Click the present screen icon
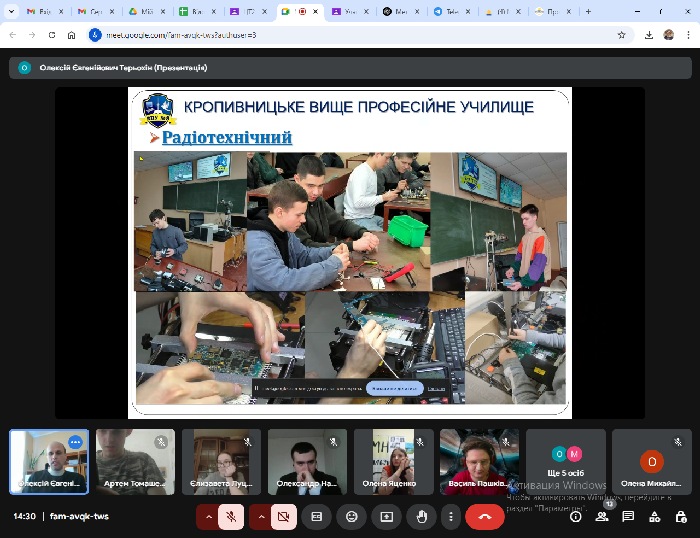 click(x=386, y=516)
